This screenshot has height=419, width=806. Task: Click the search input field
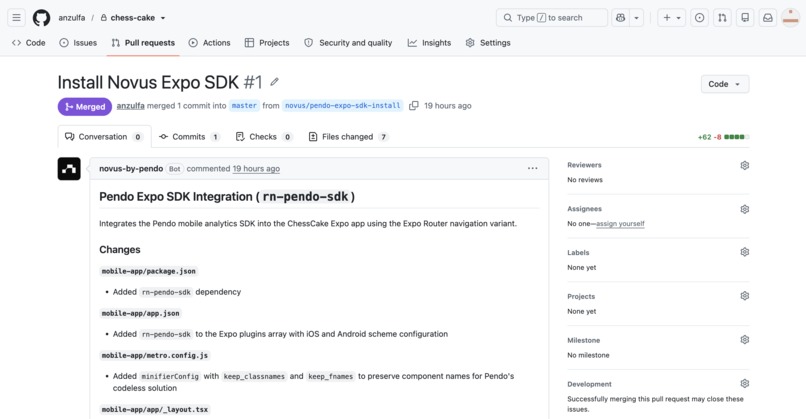[552, 17]
